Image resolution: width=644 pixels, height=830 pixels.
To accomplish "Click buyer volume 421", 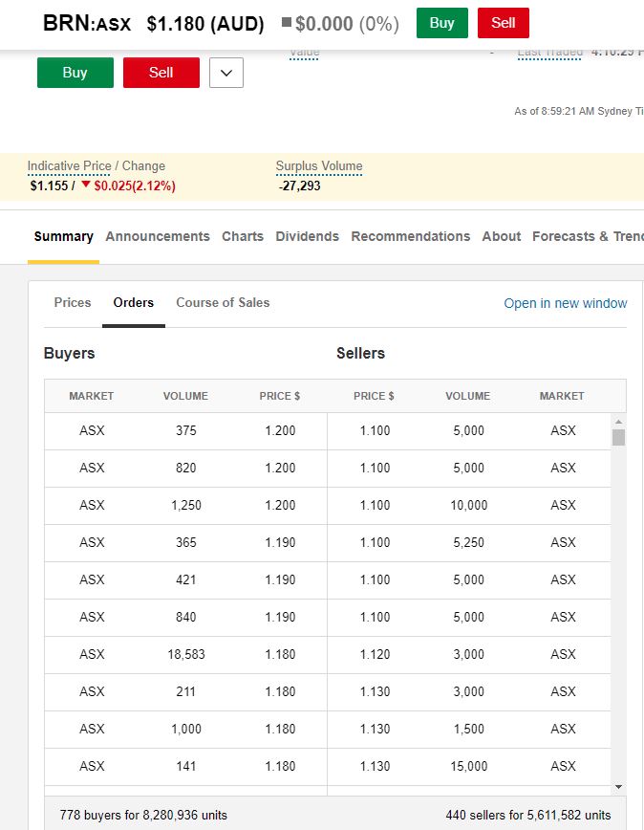I will tap(186, 580).
